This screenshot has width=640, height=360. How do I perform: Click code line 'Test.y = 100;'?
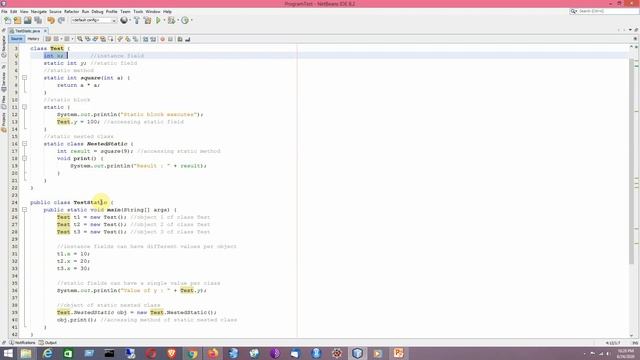[x=78, y=122]
